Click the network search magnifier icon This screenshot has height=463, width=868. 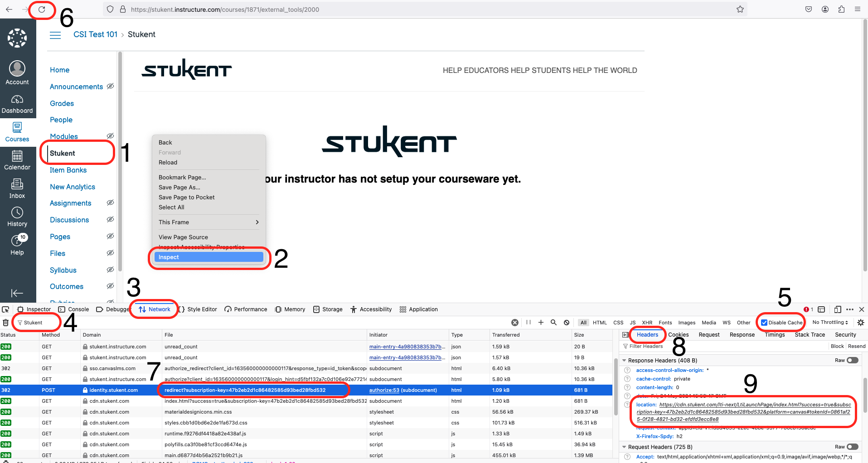click(x=553, y=323)
